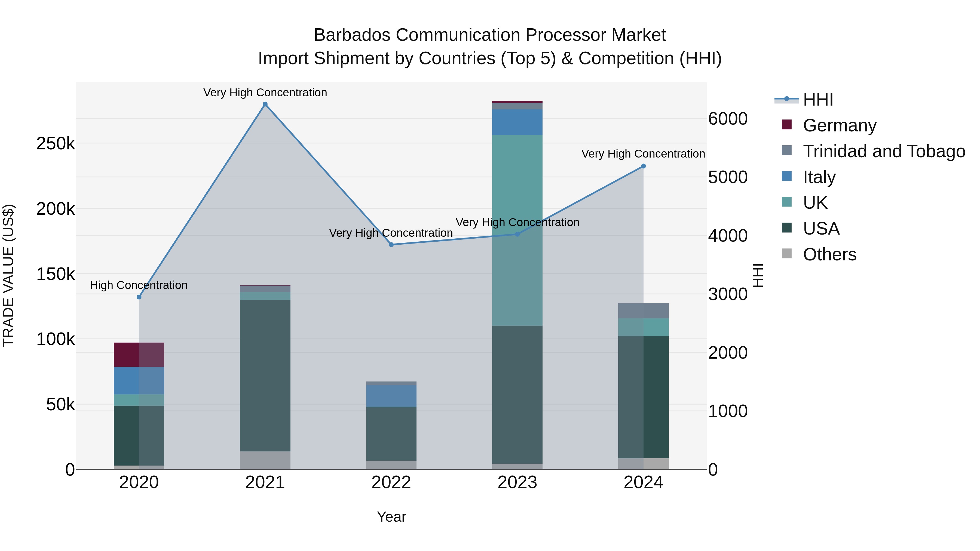The height and width of the screenshot is (551, 980).
Task: Toggle Italy series in legend
Action: [x=808, y=177]
